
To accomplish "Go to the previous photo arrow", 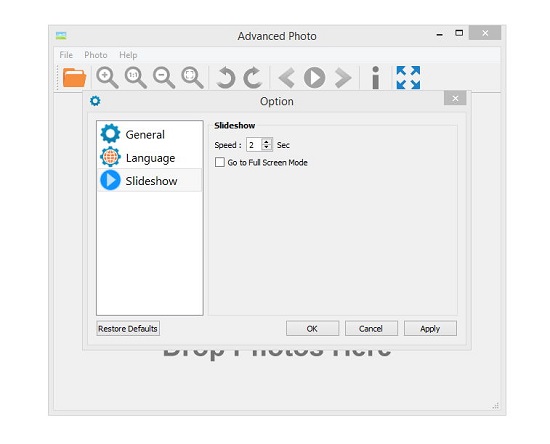I will point(286,78).
